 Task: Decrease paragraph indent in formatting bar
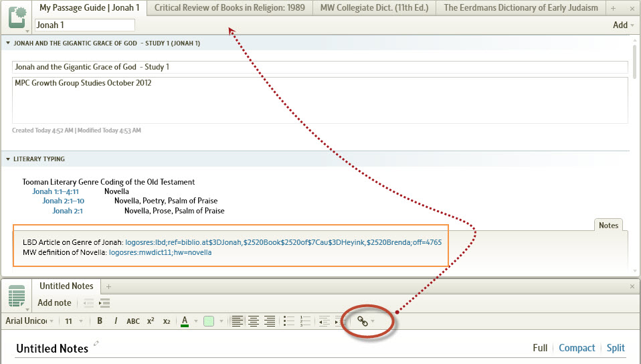324,321
